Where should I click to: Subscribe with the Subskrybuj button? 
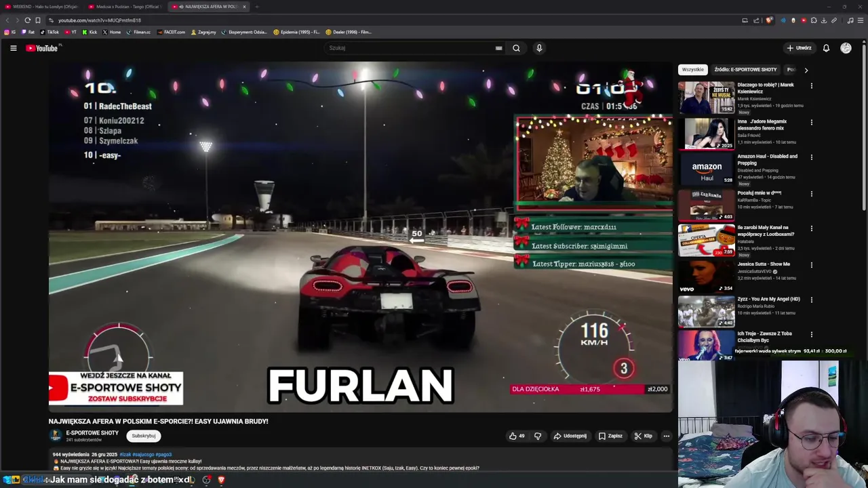point(144,436)
